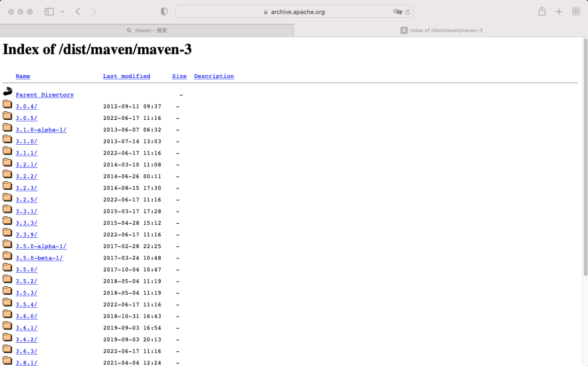Open the 3.0.4/ directory
Screen dimensions: 588x366
point(26,106)
